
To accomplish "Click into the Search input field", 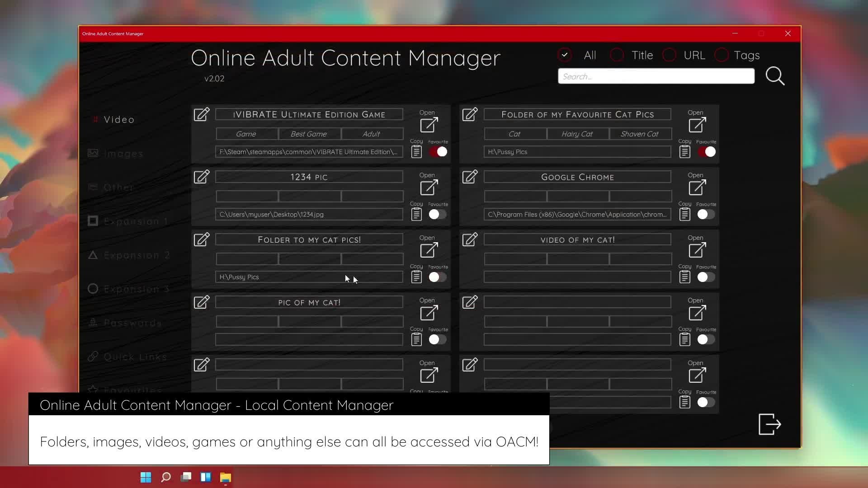I will click(x=656, y=76).
